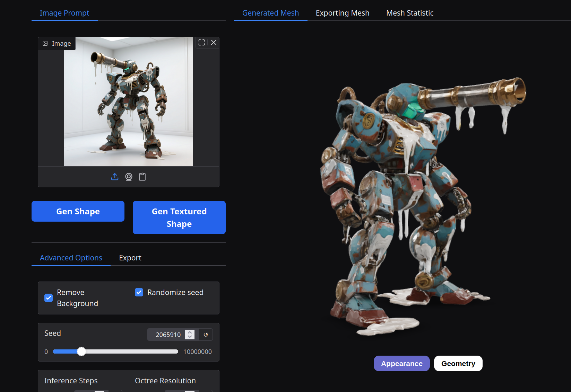Click the Inference Steps label
This screenshot has height=392, width=571.
click(x=71, y=381)
